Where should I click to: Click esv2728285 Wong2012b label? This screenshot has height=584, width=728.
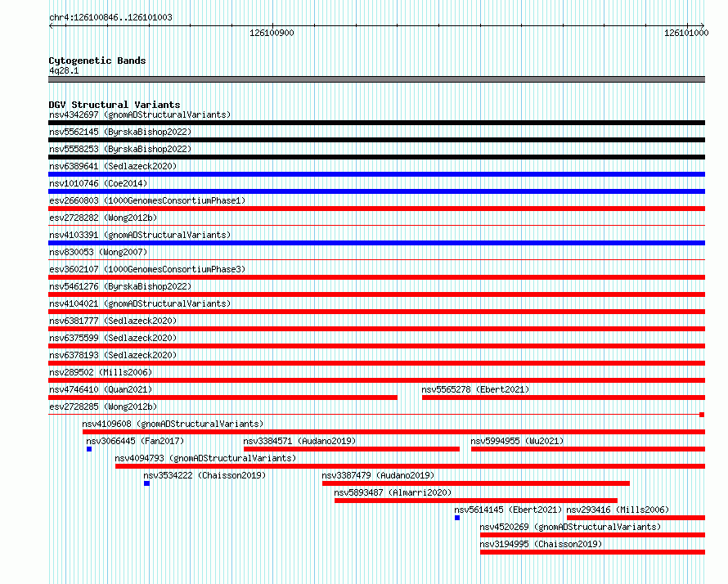[x=103, y=407]
